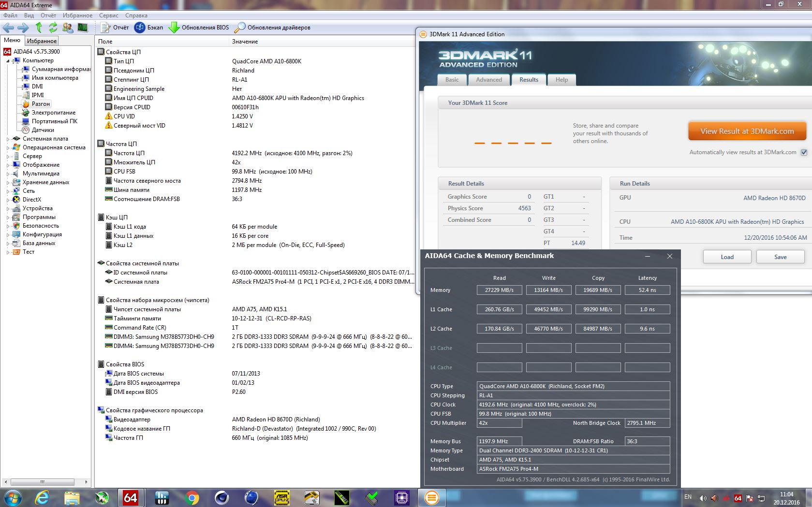Select the Датчики sensor item in the tree
Viewport: 812px width, 507px height.
(x=43, y=130)
